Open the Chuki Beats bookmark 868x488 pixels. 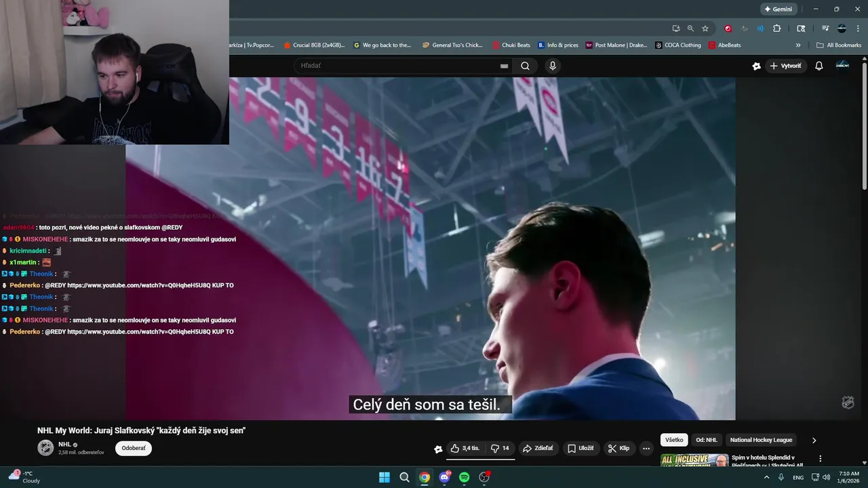click(x=511, y=45)
